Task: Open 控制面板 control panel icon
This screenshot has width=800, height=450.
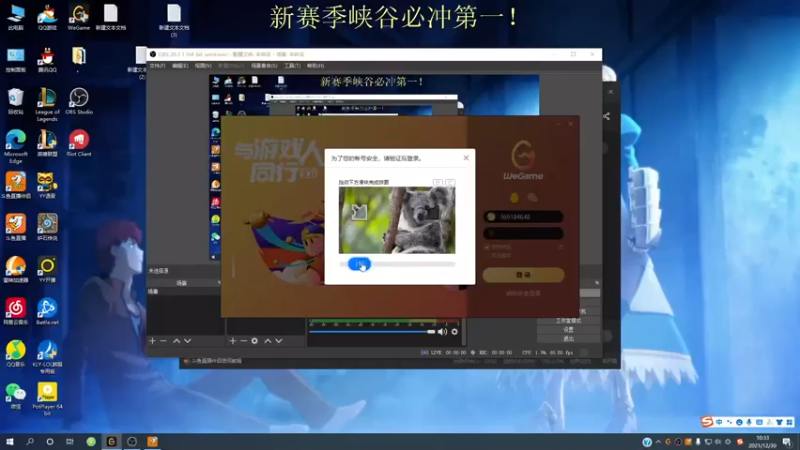Action: coord(16,60)
